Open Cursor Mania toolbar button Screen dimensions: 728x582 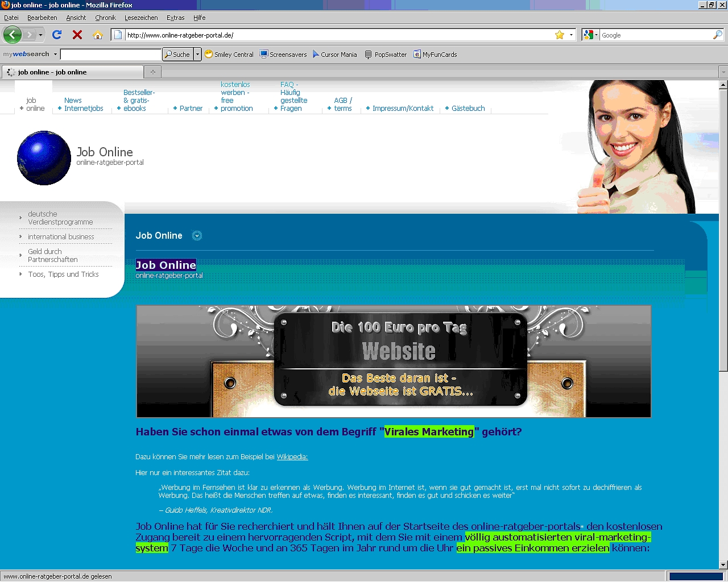pos(335,55)
